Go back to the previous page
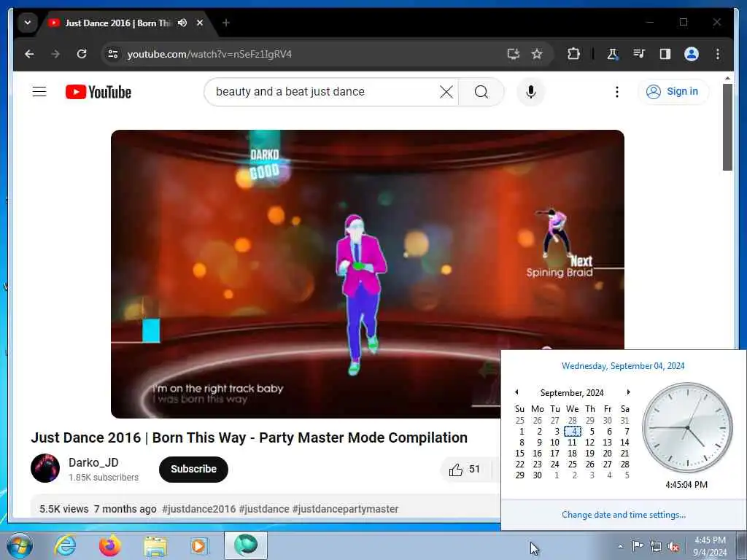This screenshot has height=560, width=747. [29, 54]
